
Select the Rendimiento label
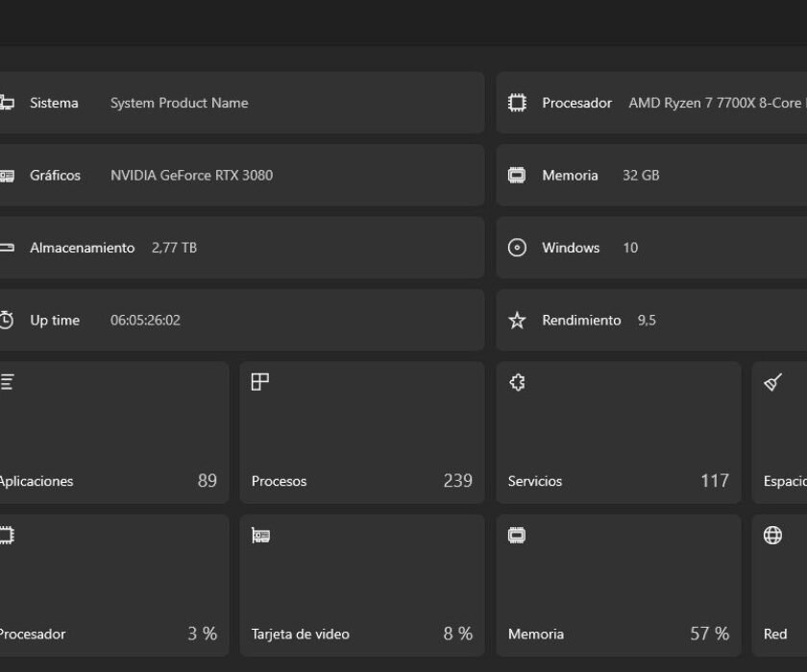click(x=581, y=321)
